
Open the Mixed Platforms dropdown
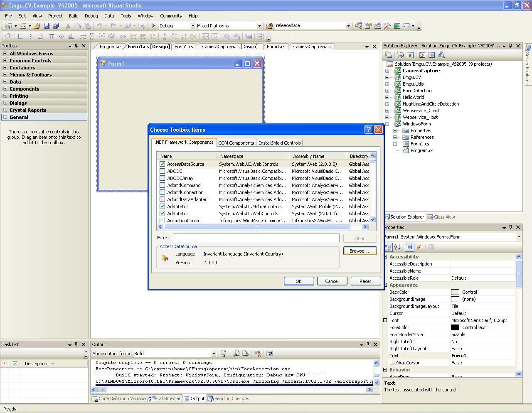tap(259, 26)
